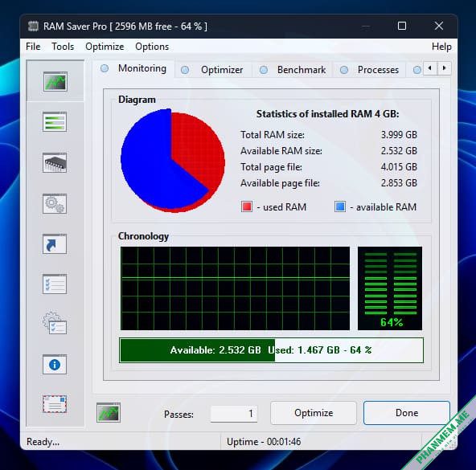Select the mail envelope sidebar icon
Image resolution: width=476 pixels, height=470 pixels.
(x=55, y=404)
